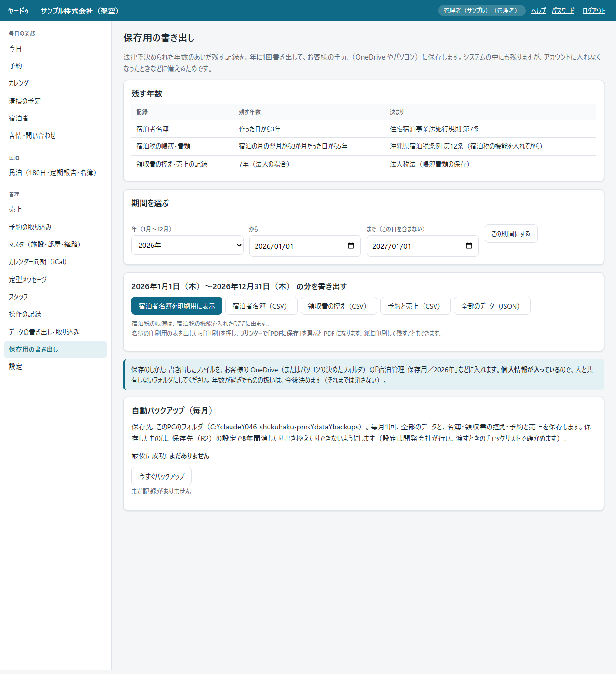Image resolution: width=616 pixels, height=674 pixels.
Task: Expand the 年 dropdown showing 2026年
Action: click(x=187, y=245)
